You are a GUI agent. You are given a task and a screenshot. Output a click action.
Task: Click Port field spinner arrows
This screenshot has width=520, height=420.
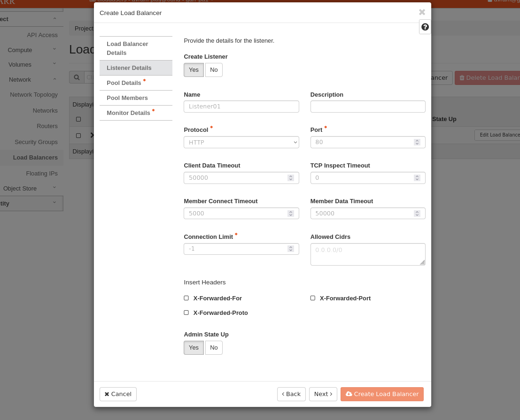(x=417, y=142)
